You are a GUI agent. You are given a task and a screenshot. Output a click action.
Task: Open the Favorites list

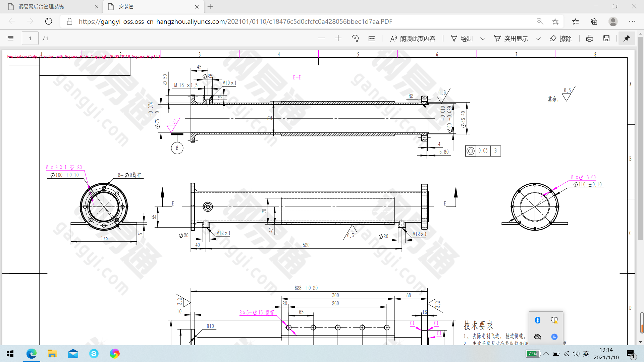[x=576, y=21]
